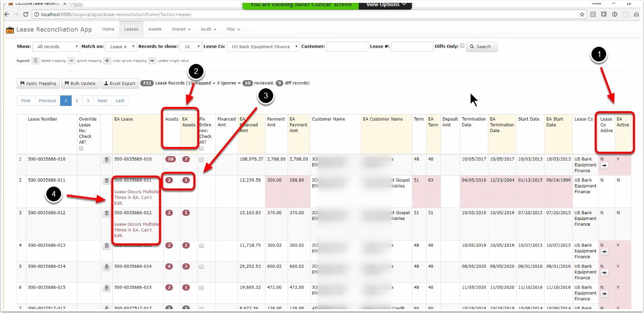Screen dimensions: 644x313
Task: Expand the Import menu in the navbar
Action: 181,29
